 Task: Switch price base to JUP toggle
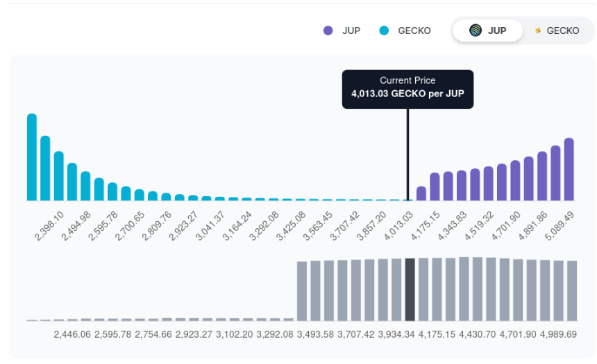[x=487, y=31]
